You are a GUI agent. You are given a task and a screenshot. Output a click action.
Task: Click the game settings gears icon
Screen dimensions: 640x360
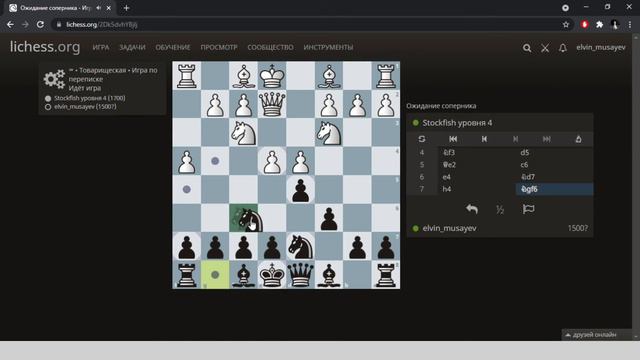click(54, 79)
